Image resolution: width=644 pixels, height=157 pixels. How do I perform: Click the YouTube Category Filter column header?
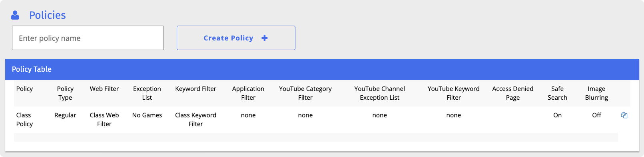coord(305,93)
